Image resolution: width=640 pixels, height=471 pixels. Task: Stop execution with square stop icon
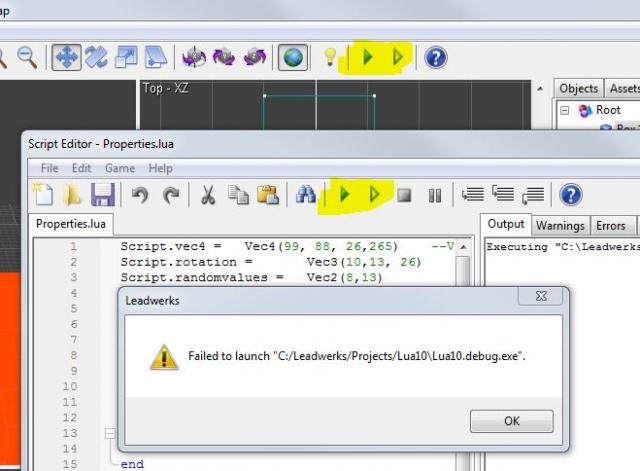(404, 195)
